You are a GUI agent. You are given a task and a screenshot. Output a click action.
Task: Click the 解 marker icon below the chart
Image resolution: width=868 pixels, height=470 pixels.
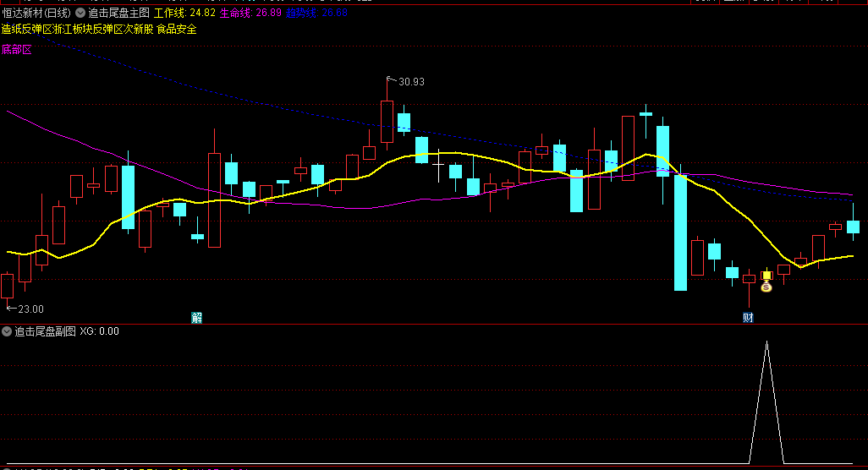pyautogui.click(x=196, y=317)
